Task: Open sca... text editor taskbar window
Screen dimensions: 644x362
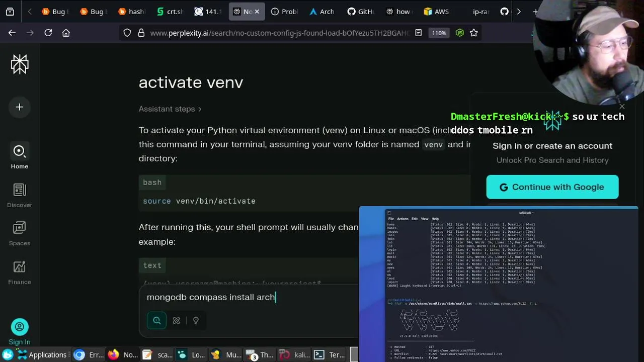Action: click(x=157, y=355)
